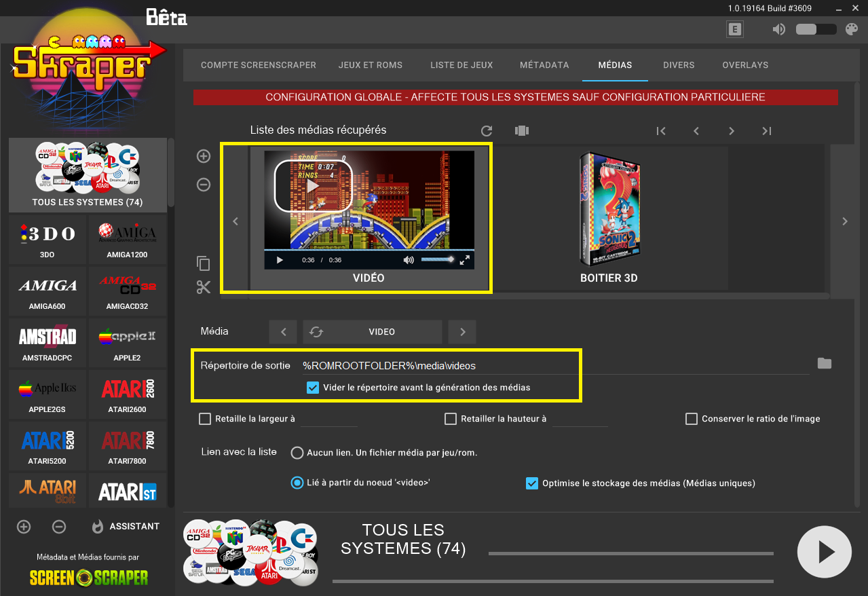Image resolution: width=868 pixels, height=596 pixels.
Task: Click the E badge icon in top bar
Action: (734, 29)
